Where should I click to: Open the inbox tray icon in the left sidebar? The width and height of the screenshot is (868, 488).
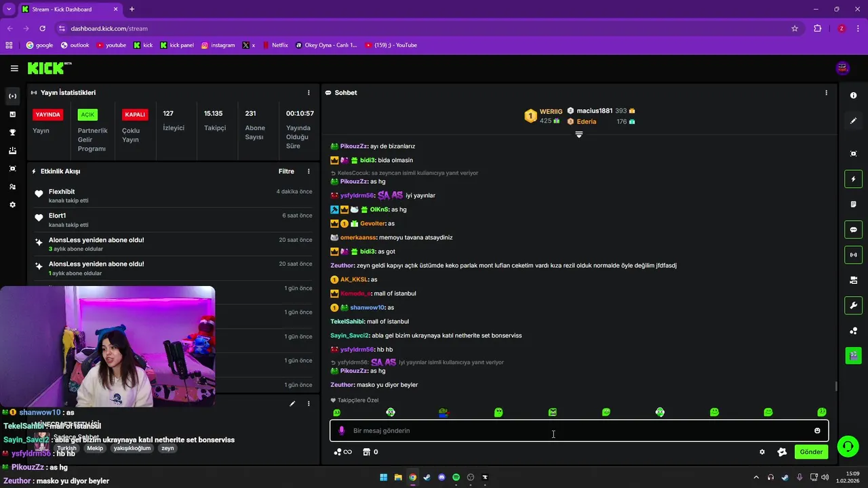(x=12, y=150)
